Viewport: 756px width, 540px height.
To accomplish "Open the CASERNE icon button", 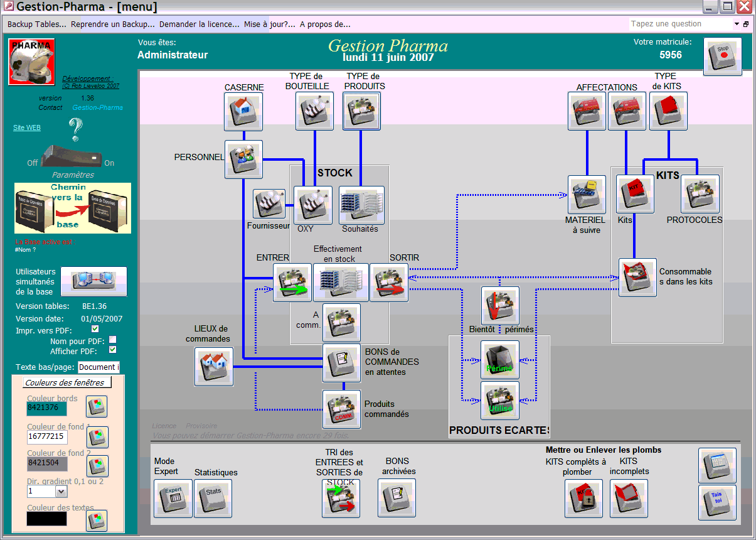I will coord(243,111).
